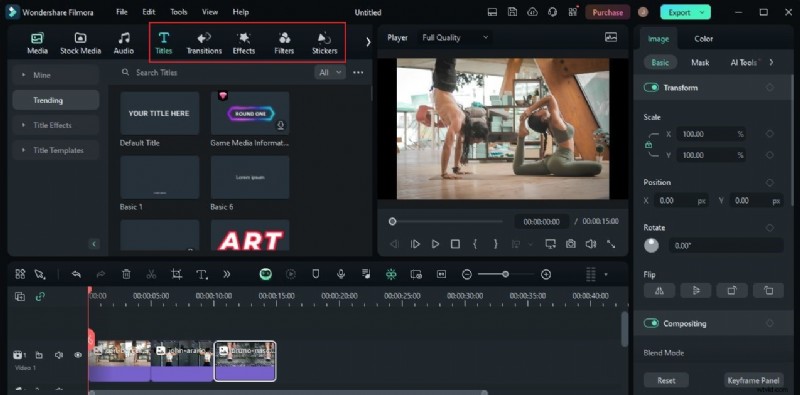Stop playback with the square button
The image size is (800, 395).
point(455,244)
